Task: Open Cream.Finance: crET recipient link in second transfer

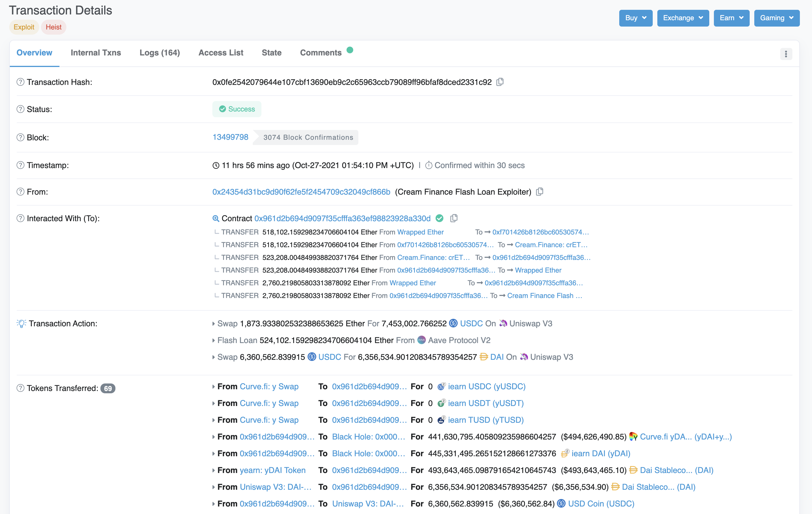Action: (551, 245)
